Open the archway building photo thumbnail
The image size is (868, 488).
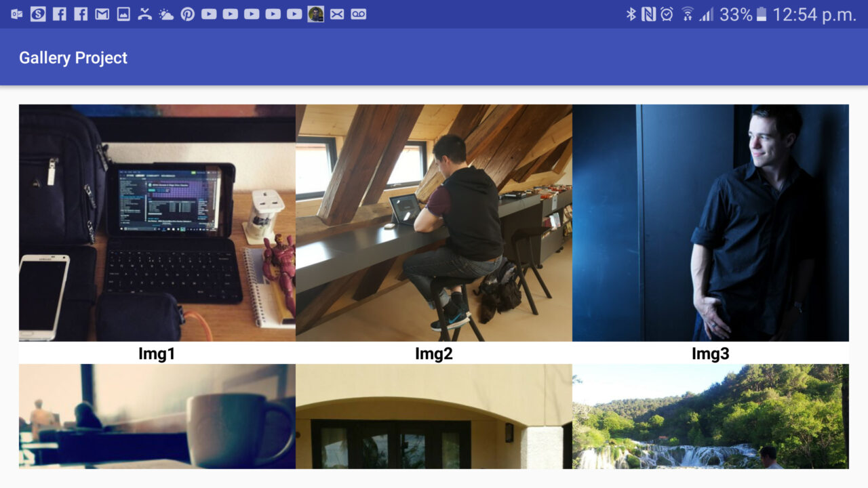(434, 416)
